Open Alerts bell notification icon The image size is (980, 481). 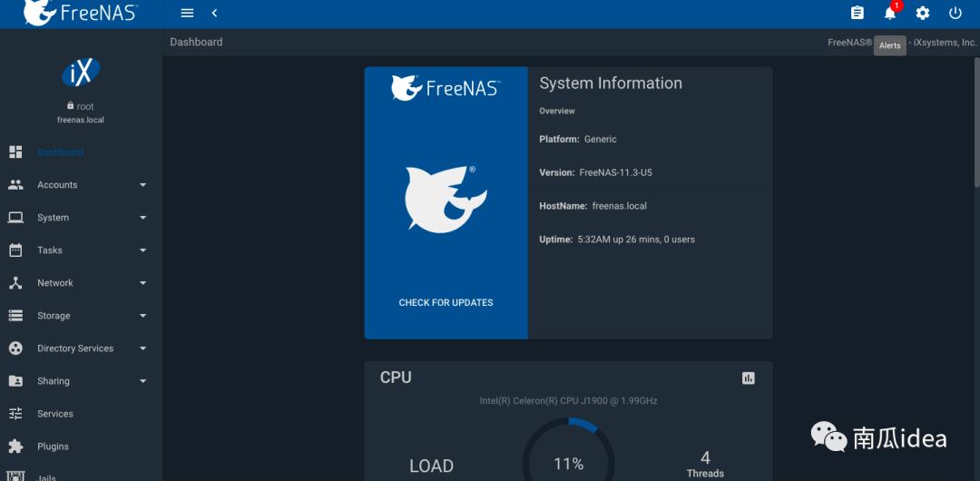[890, 13]
